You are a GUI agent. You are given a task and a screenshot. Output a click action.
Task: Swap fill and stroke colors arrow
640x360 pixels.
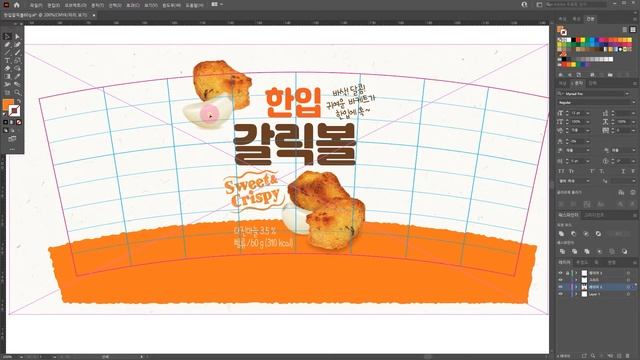click(18, 101)
